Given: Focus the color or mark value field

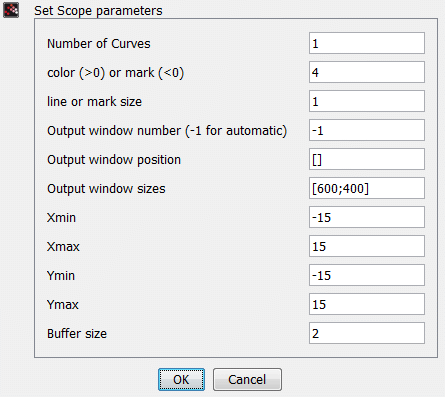Looking at the screenshot, I should pyautogui.click(x=367, y=72).
